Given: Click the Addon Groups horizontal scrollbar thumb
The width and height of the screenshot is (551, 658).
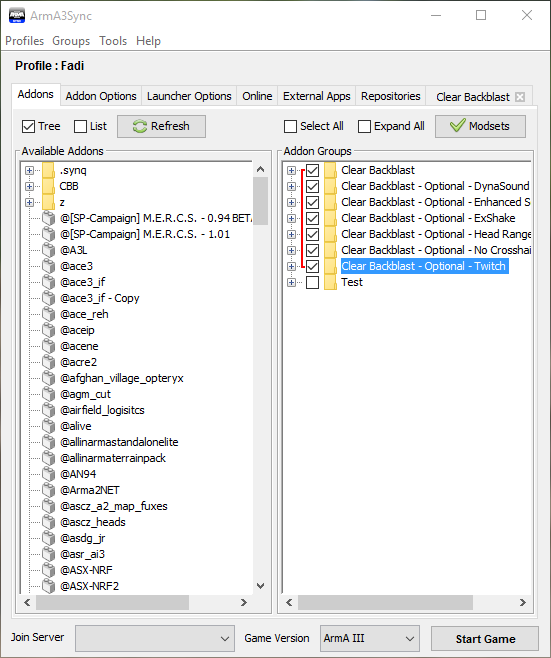Looking at the screenshot, I should tap(386, 603).
